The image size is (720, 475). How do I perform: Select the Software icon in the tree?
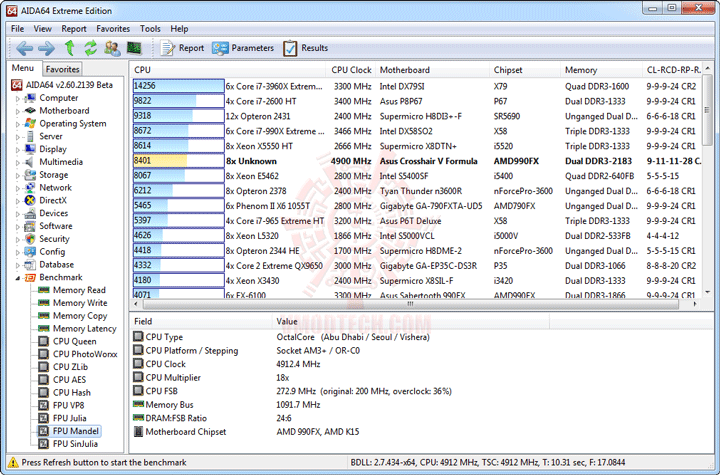click(30, 226)
